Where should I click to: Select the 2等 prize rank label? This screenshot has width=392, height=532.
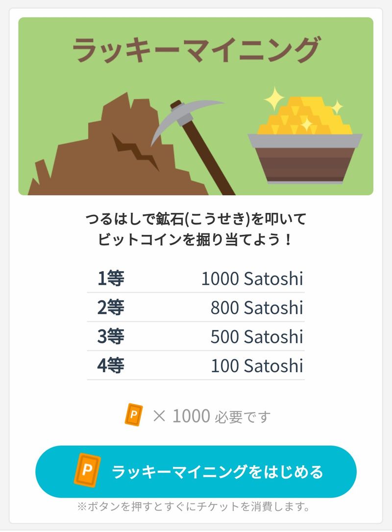[x=111, y=307]
